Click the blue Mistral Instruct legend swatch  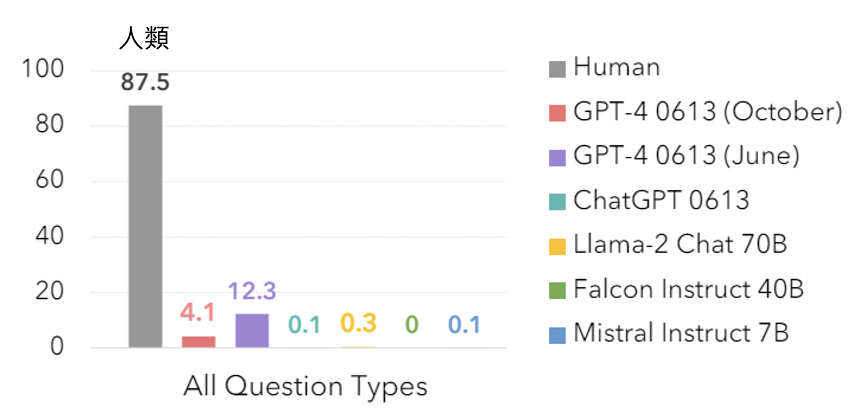[557, 335]
